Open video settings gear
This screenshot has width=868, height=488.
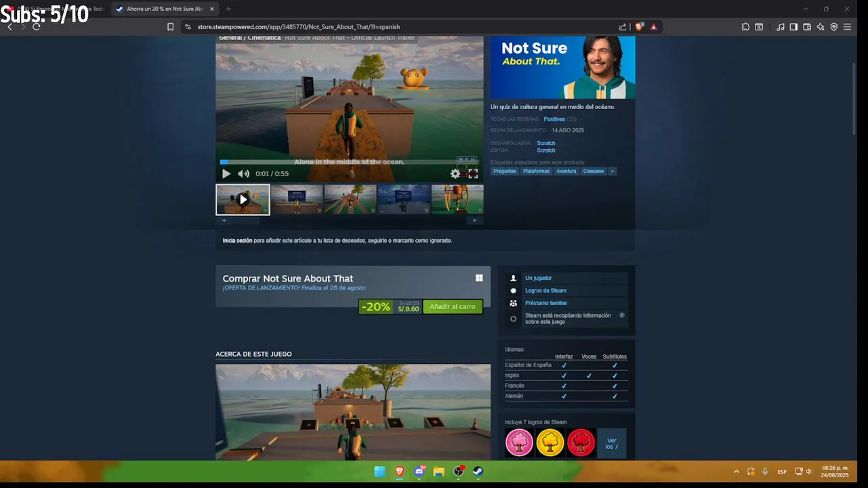coord(455,174)
